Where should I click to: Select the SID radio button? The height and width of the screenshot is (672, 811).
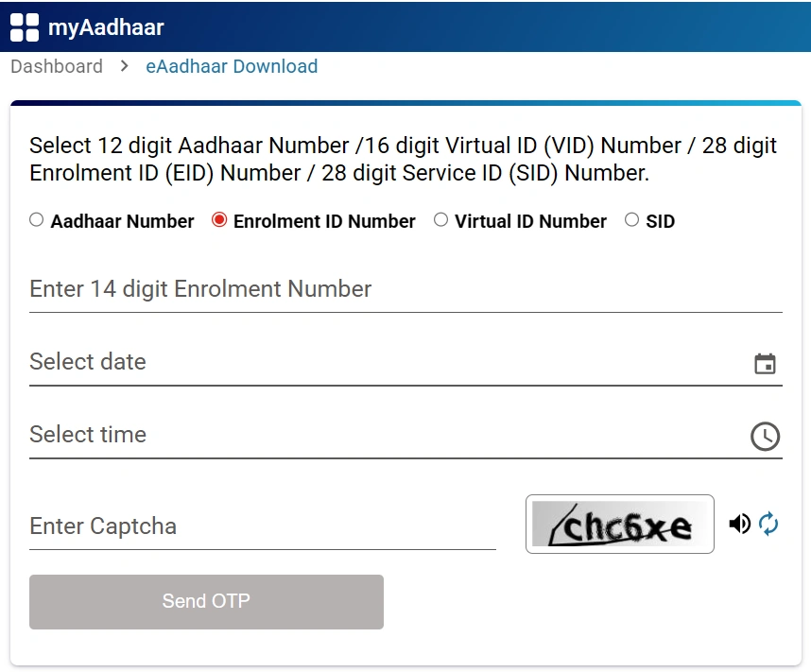click(x=631, y=218)
